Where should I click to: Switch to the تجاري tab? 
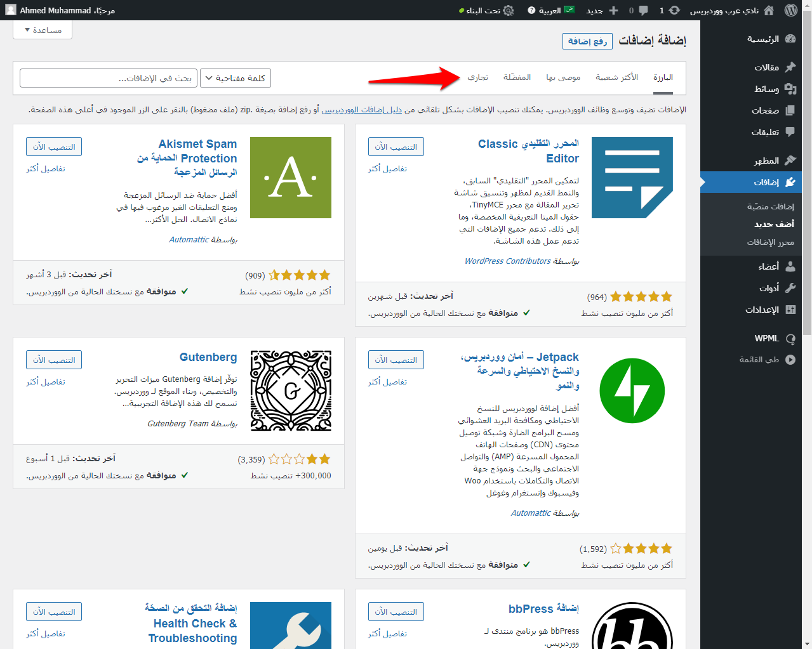tap(478, 77)
